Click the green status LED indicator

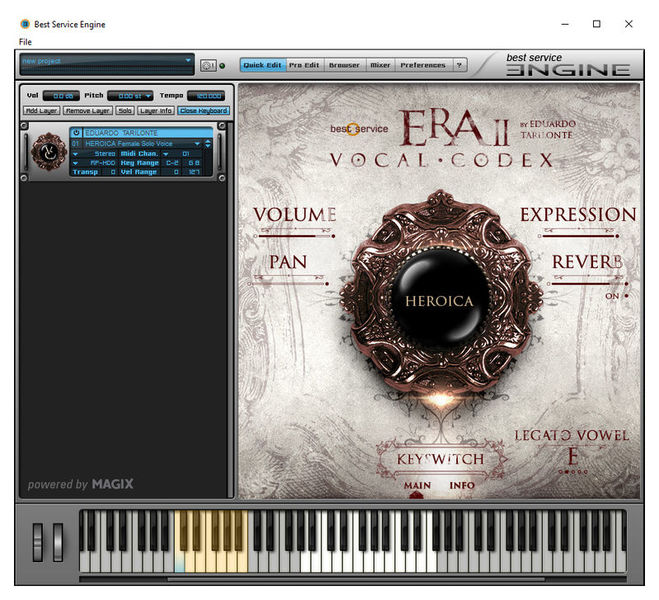click(222, 66)
